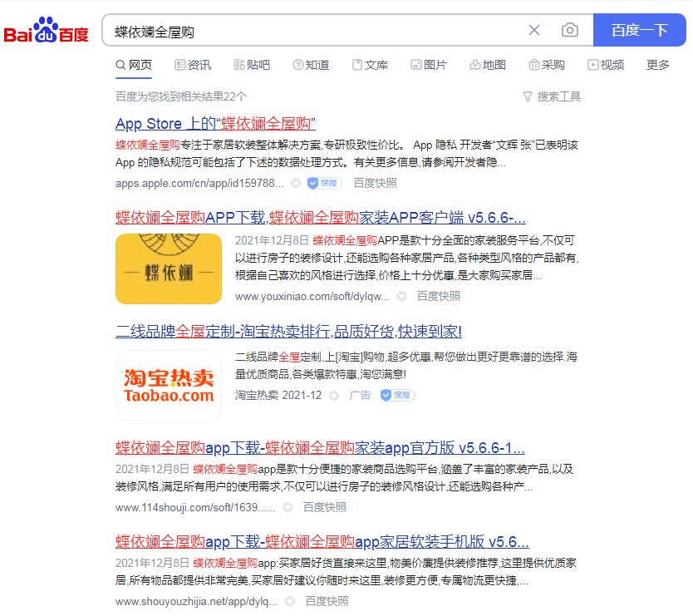Screen dimensions: 693x616
Task: Open 百度快照 for 114shouji.com result
Action: pyautogui.click(x=325, y=507)
